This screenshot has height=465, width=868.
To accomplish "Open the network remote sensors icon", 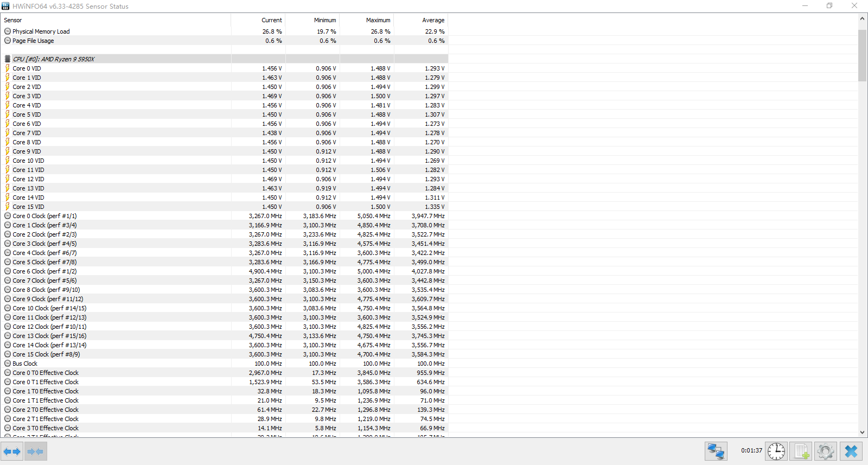I will [716, 451].
